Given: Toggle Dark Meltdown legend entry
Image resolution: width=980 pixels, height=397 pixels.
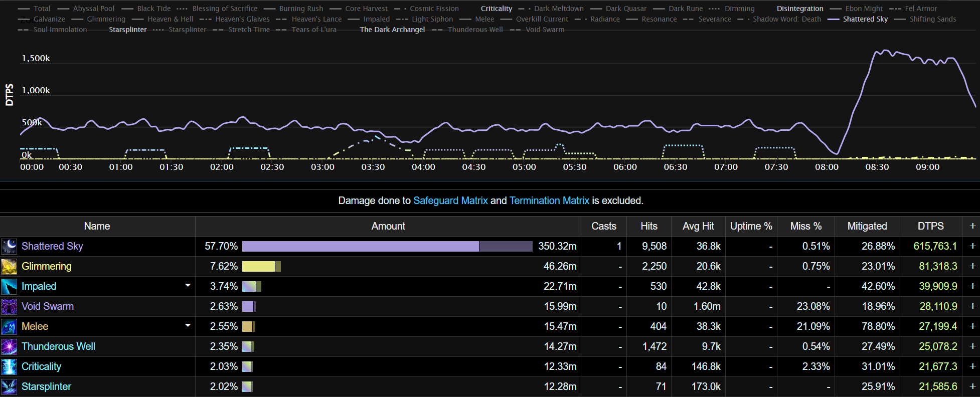Looking at the screenshot, I should [551, 9].
